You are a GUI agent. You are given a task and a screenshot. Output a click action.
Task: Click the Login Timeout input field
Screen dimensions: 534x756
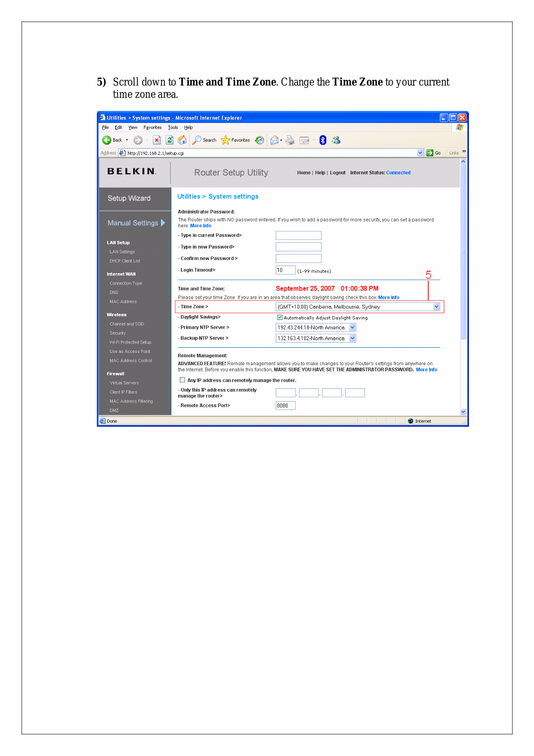coord(285,270)
